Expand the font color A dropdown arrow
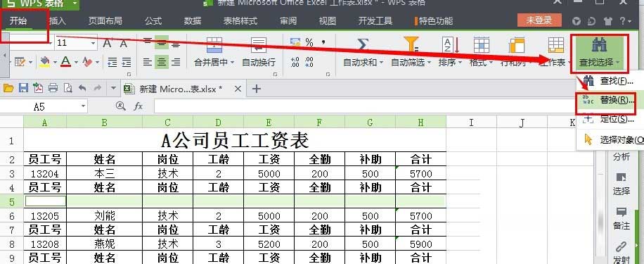This screenshot has height=264, width=644. coord(76,63)
